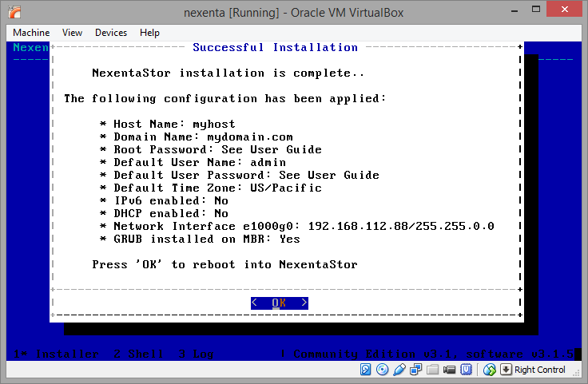588x384 pixels.
Task: Click the following configuration has been applied text
Action: pyautogui.click(x=225, y=98)
